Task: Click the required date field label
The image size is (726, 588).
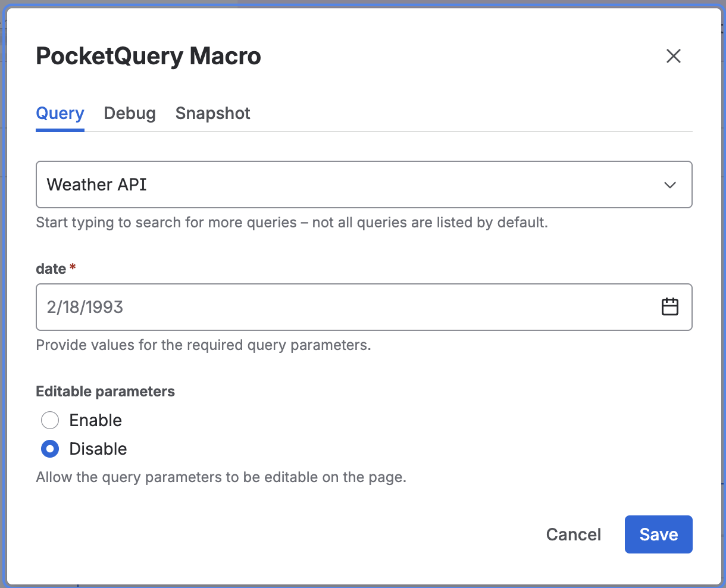Action: 51,269
